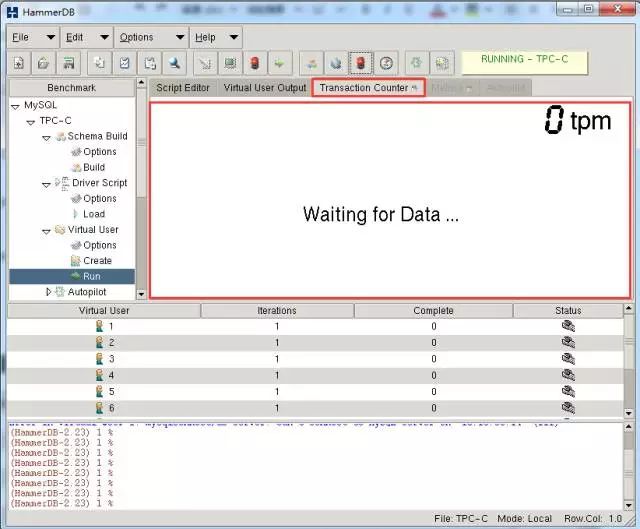Click the dropdown arrow beside Edit
This screenshot has width=640, height=529.
[x=104, y=38]
